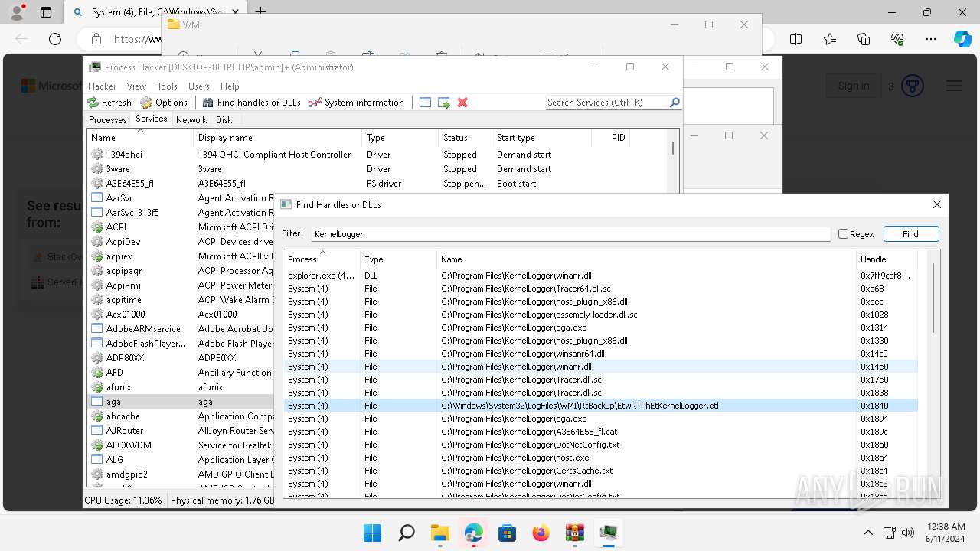The width and height of the screenshot is (980, 551).
Task: Open the Help menu in Process Hacker
Action: 230,86
